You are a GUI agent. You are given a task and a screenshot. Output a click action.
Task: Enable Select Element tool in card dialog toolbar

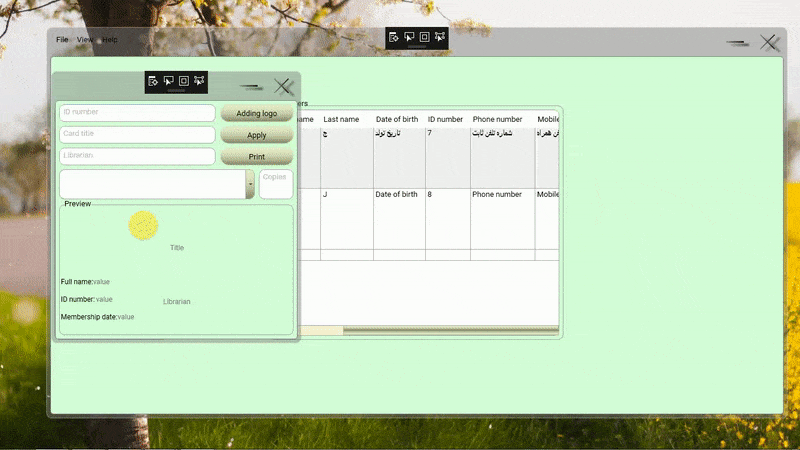point(168,81)
